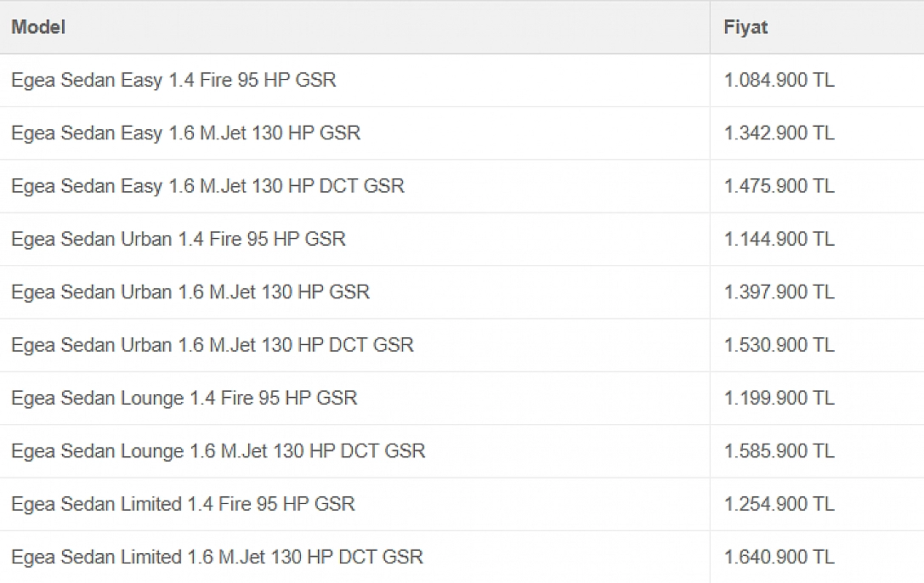Select Egea Sedan Easy 1.6 M.Jet 130 HP GSR
Viewport: 924px width, 583px height.
[185, 133]
